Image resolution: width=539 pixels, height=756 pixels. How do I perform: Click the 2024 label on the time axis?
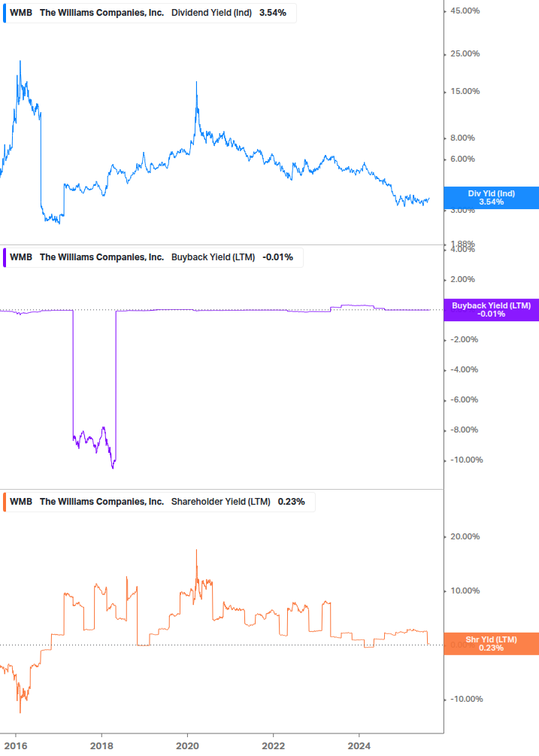tap(359, 746)
